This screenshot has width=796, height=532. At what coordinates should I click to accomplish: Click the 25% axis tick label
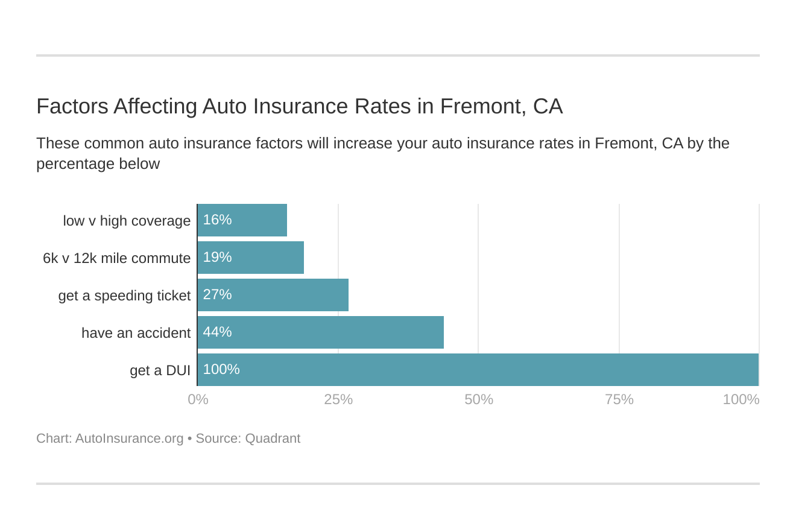tap(338, 399)
